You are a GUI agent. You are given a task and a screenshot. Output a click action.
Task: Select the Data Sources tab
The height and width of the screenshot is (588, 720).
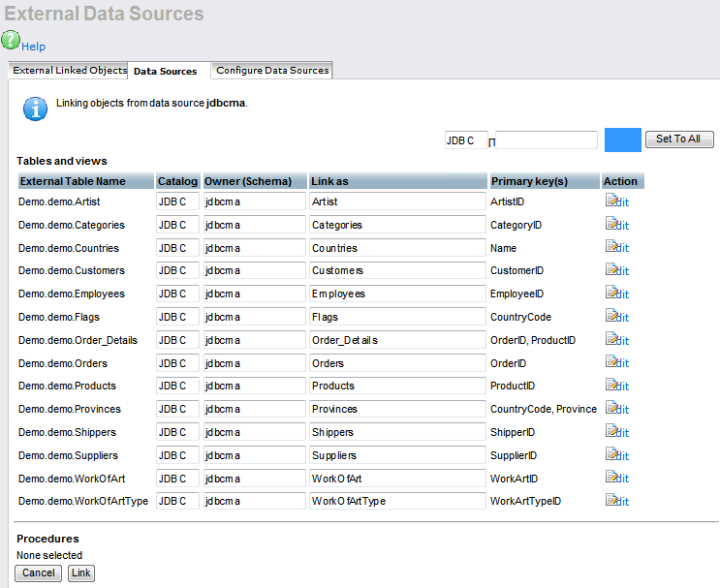point(165,72)
